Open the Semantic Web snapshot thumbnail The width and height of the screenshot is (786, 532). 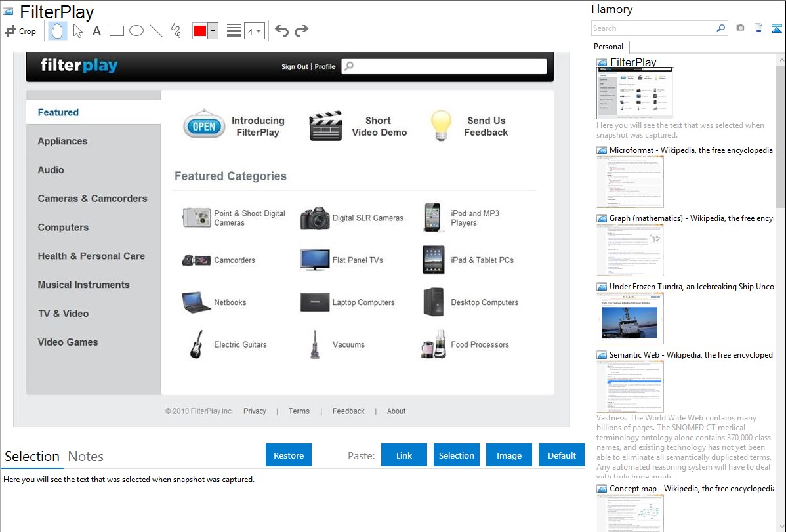tap(630, 386)
